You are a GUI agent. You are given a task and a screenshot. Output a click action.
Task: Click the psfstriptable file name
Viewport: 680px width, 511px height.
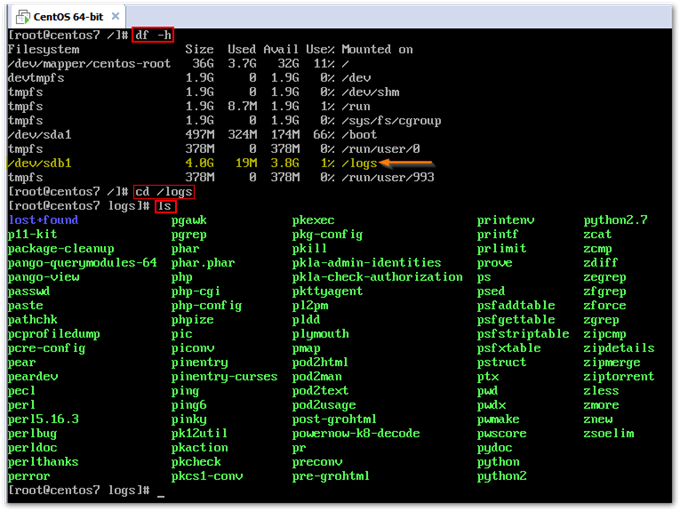523,334
